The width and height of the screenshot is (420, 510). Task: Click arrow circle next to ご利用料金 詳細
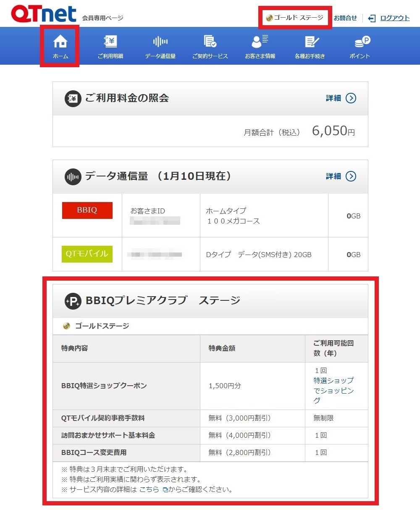[351, 98]
